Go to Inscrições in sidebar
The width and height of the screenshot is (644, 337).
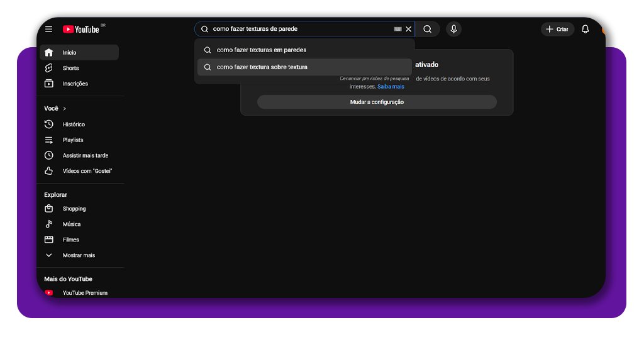(x=75, y=84)
